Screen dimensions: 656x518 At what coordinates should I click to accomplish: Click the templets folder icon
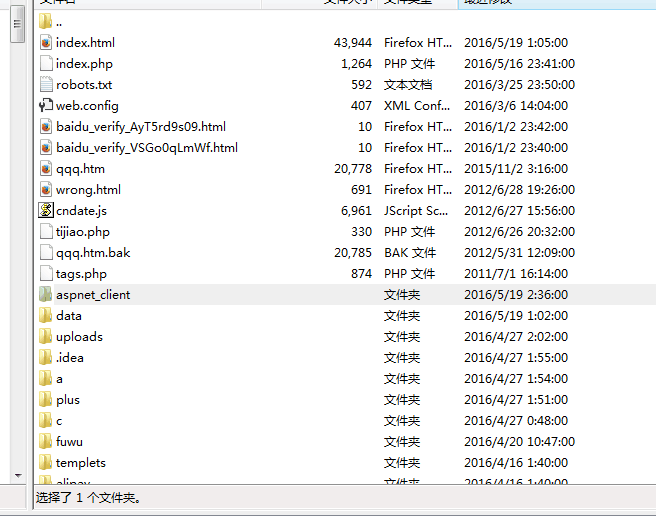pos(45,463)
